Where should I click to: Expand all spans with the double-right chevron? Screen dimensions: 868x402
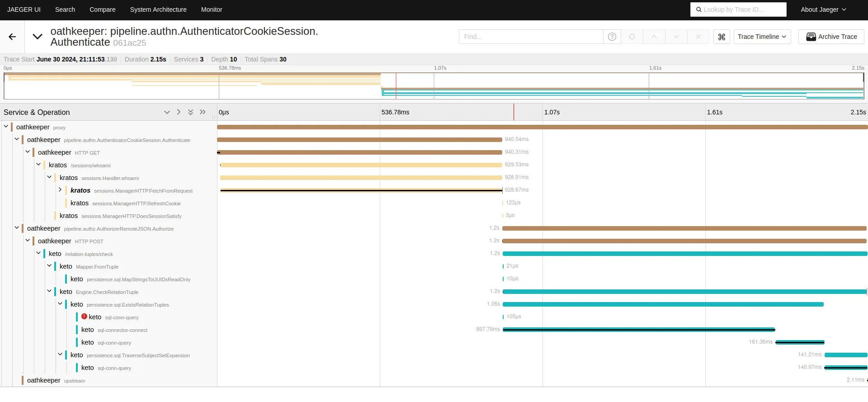coord(203,112)
